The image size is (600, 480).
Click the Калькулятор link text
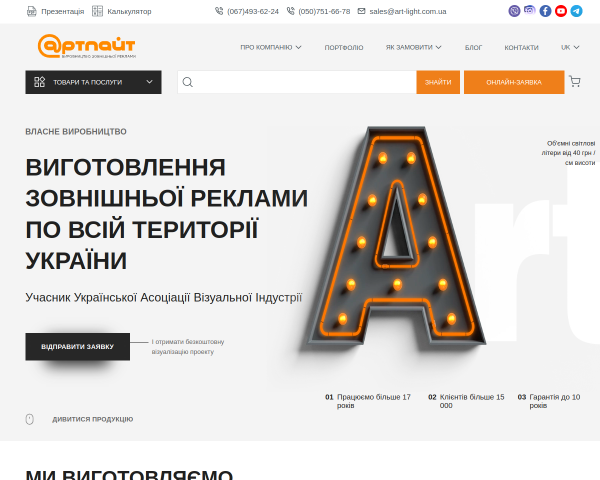[129, 11]
